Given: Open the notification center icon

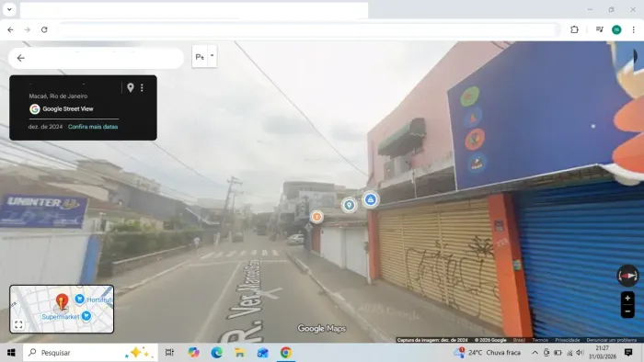Looking at the screenshot, I should click(x=628, y=353).
